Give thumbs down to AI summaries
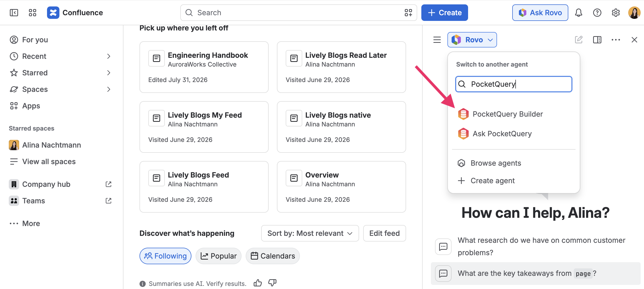Viewport: 644px width, 289px height. click(272, 283)
